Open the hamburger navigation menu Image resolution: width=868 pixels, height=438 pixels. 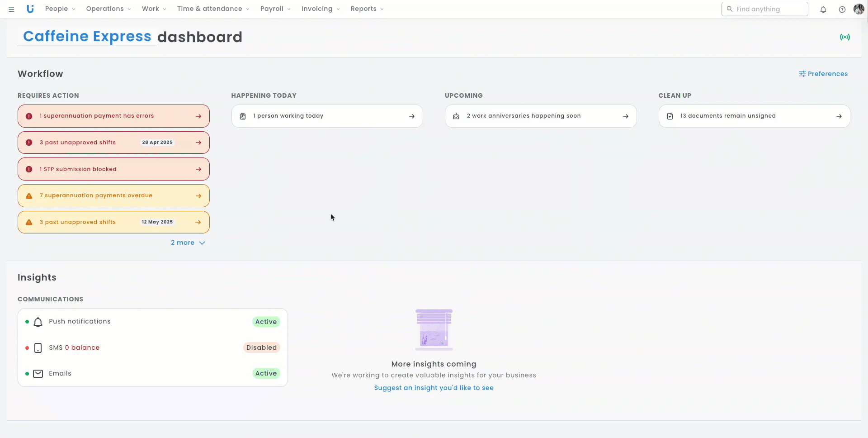click(11, 9)
